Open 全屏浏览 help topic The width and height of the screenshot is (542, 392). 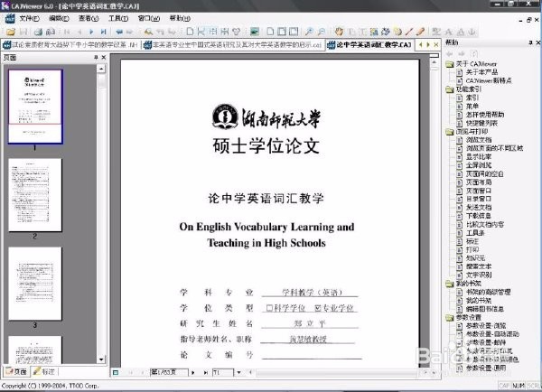(479, 165)
